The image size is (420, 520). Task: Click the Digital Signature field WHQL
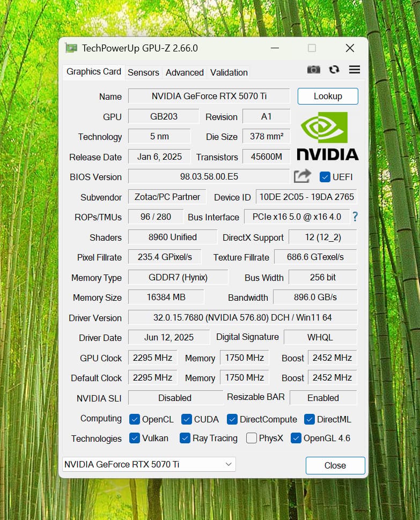coord(320,337)
